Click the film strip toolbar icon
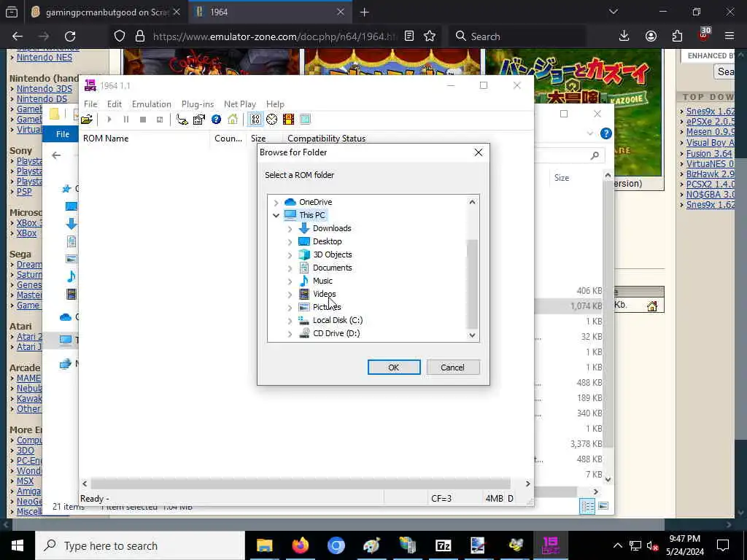Screen dimensions: 747x560 coord(288,120)
